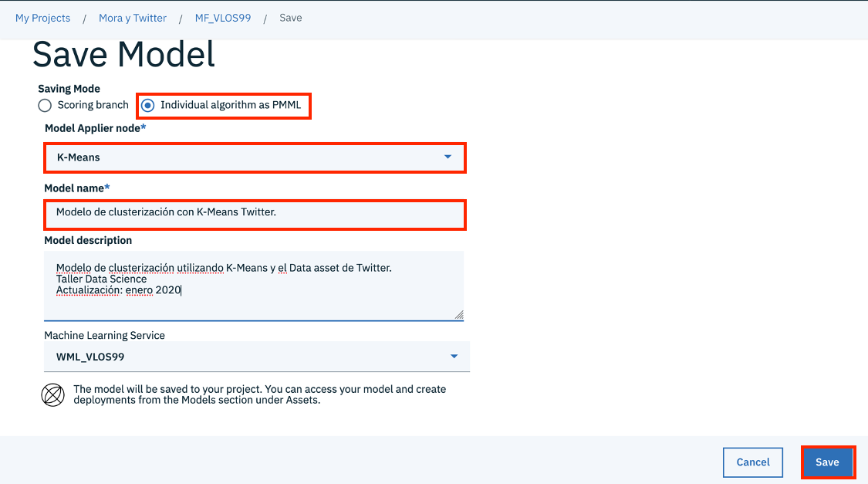Click the Cancel button

pyautogui.click(x=753, y=462)
